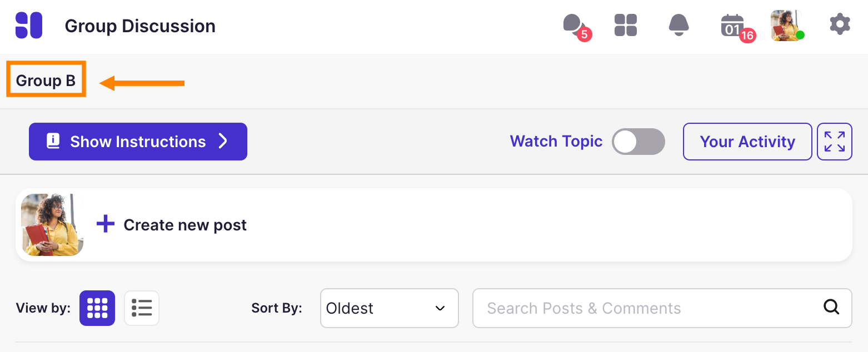868x352 pixels.
Task: Click the user profile avatar in header
Action: coord(786,26)
